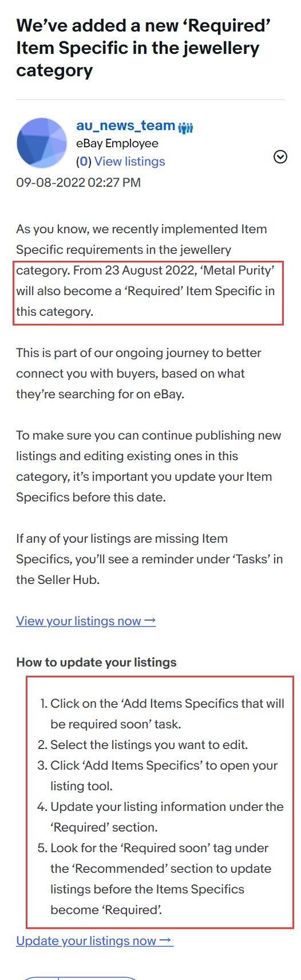Click the partially visible button at page bottom

click(80, 978)
